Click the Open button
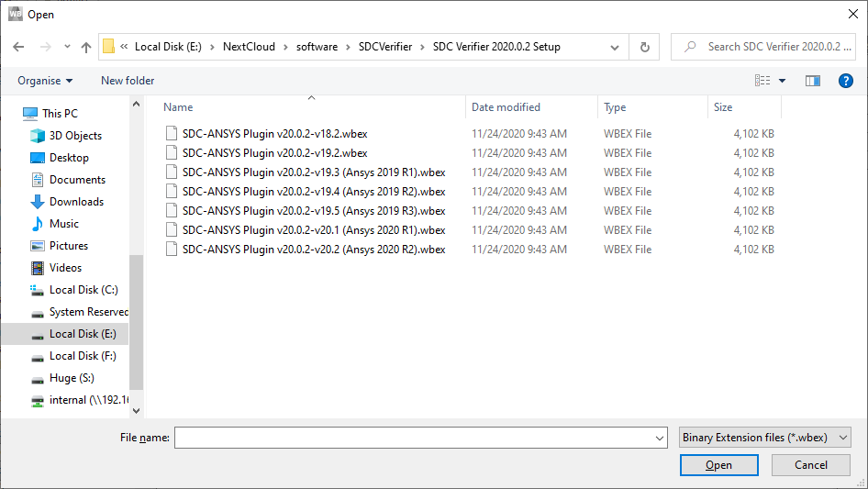Screen dimensions: 868x489 pos(719,465)
